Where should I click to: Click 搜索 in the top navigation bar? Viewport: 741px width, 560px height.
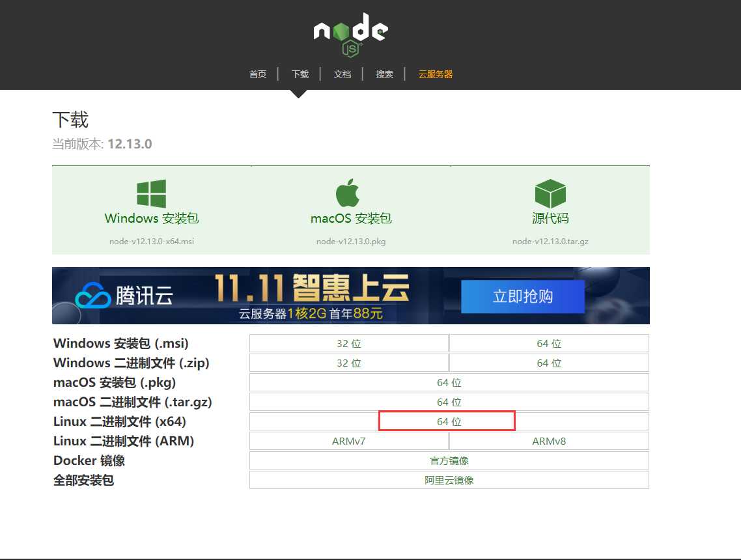pyautogui.click(x=384, y=74)
